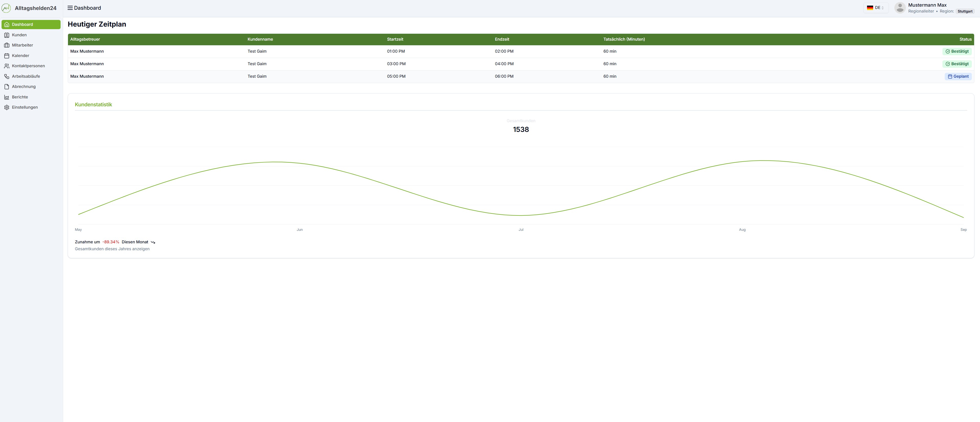Open the Kontaktpersonen menu item
Viewport: 980px width, 422px height.
point(31,66)
